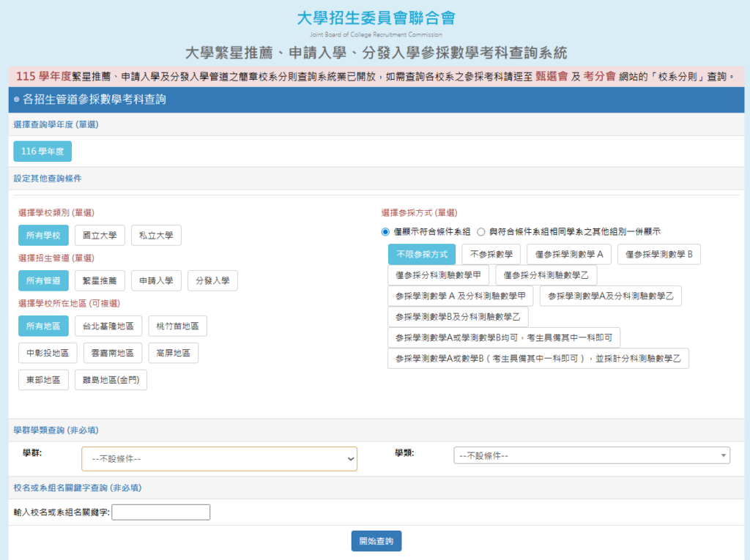Select 離島地區(金門) region filter
This screenshot has width=750, height=560.
[x=110, y=380]
